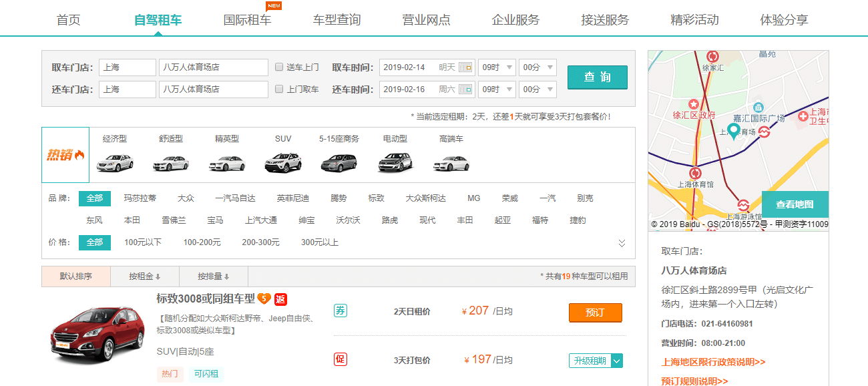Click the 徐家汇 metro station marker
The width and height of the screenshot is (868, 386).
click(x=712, y=57)
